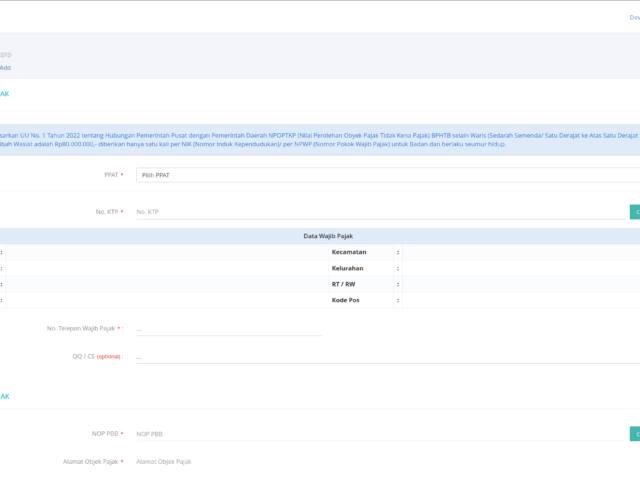
Task: Click the green button beside NOP PBB
Action: point(635,434)
